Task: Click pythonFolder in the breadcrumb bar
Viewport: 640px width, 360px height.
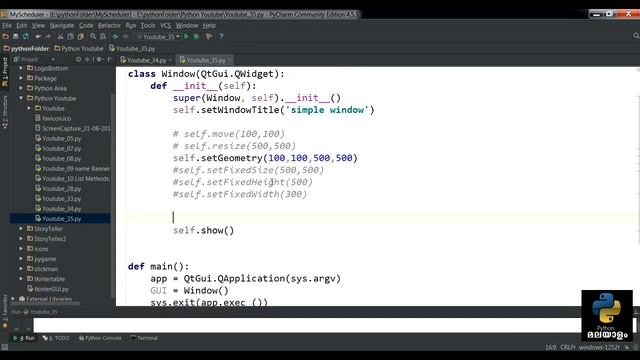Action: 26,49
